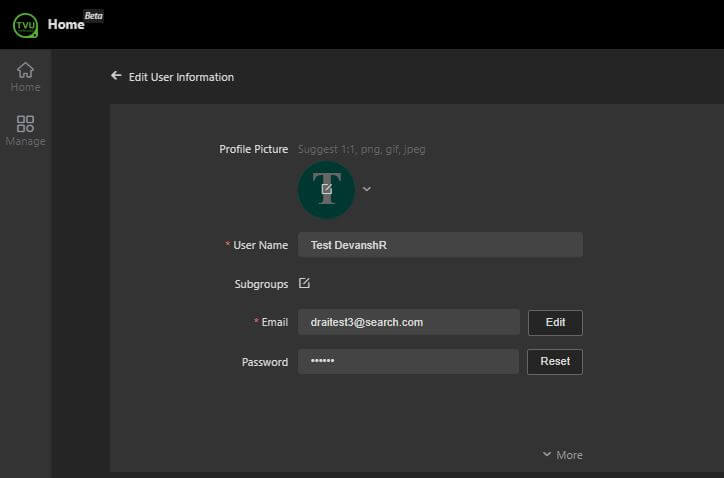This screenshot has height=478, width=724.
Task: Click the edit icon on profile picture
Action: click(x=326, y=189)
